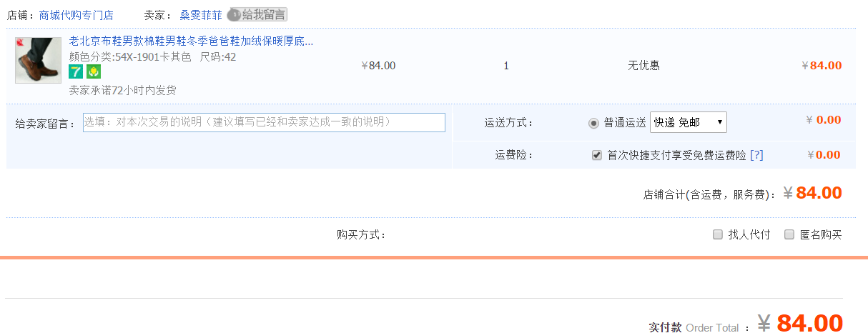Click the 无优惠 discount text
The height and width of the screenshot is (333, 868).
tap(643, 66)
